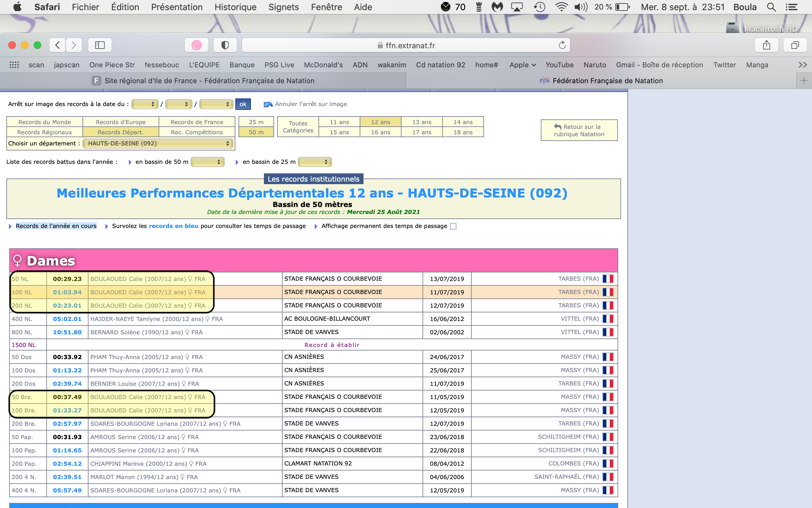This screenshot has height=508, width=812.
Task: Open AirPlay display menu
Action: click(x=517, y=7)
